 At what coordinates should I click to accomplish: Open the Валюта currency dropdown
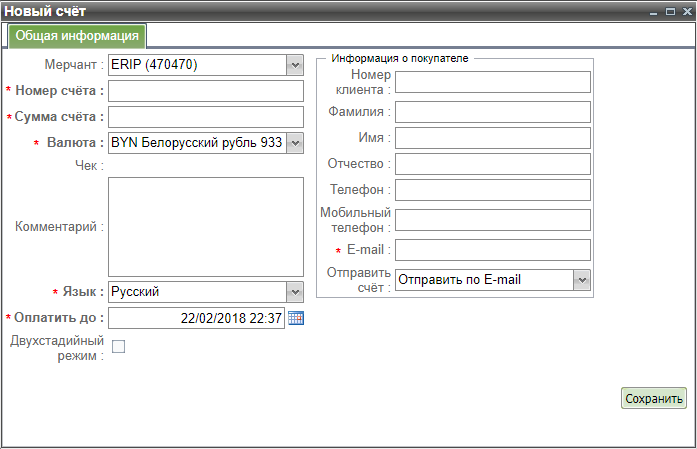point(294,143)
